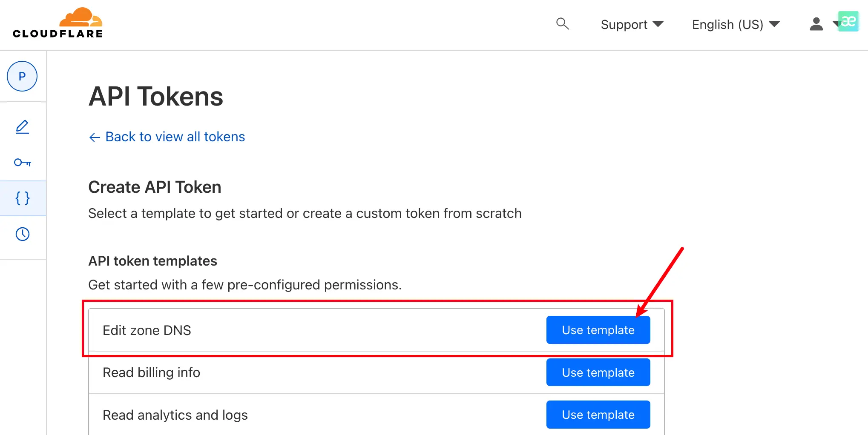868x435 pixels.
Task: Use template for Read analytics and logs
Action: coord(598,415)
